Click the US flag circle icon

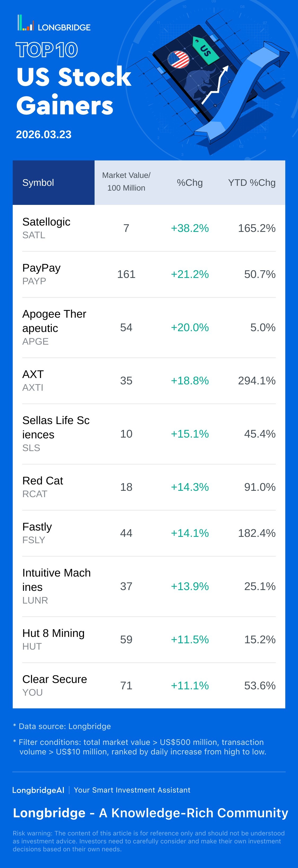click(178, 60)
